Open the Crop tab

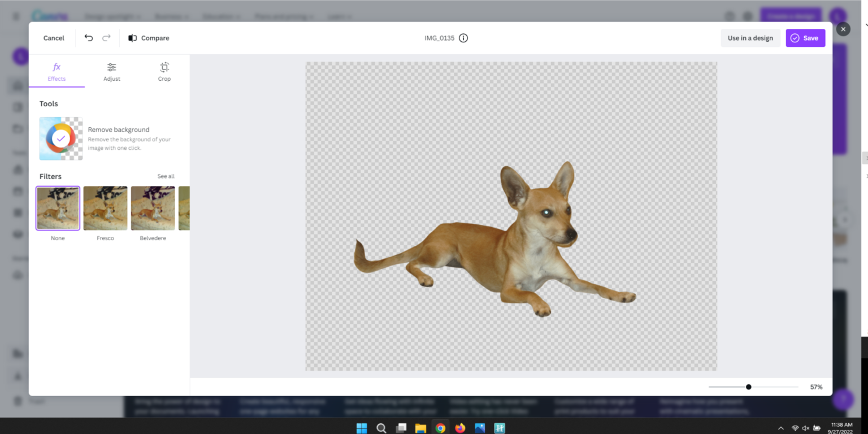coord(164,72)
